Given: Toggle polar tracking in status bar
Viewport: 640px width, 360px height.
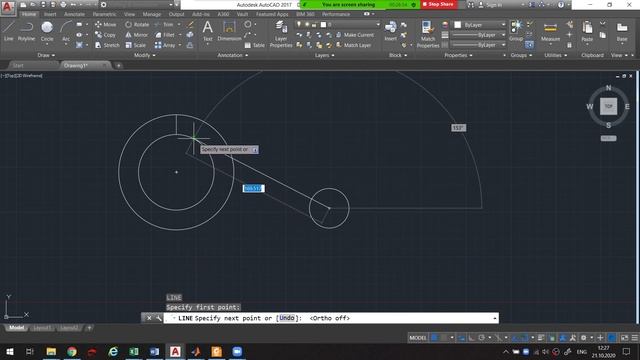Looking at the screenshot, I should pos(482,338).
